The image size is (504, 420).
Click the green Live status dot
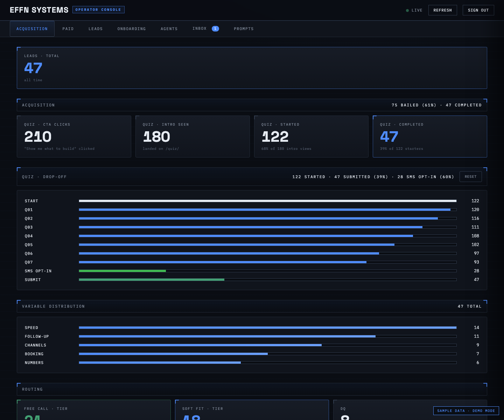pyautogui.click(x=407, y=10)
